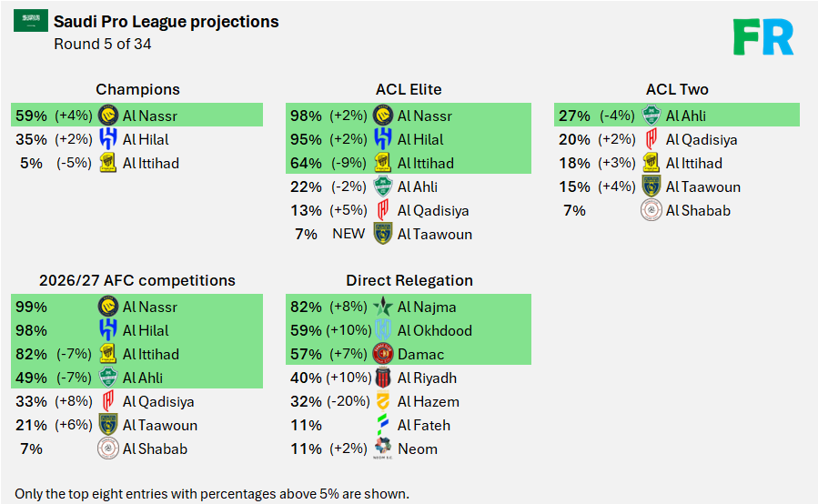Click the green-blue FR logo
818x504 pixels.
click(x=763, y=36)
